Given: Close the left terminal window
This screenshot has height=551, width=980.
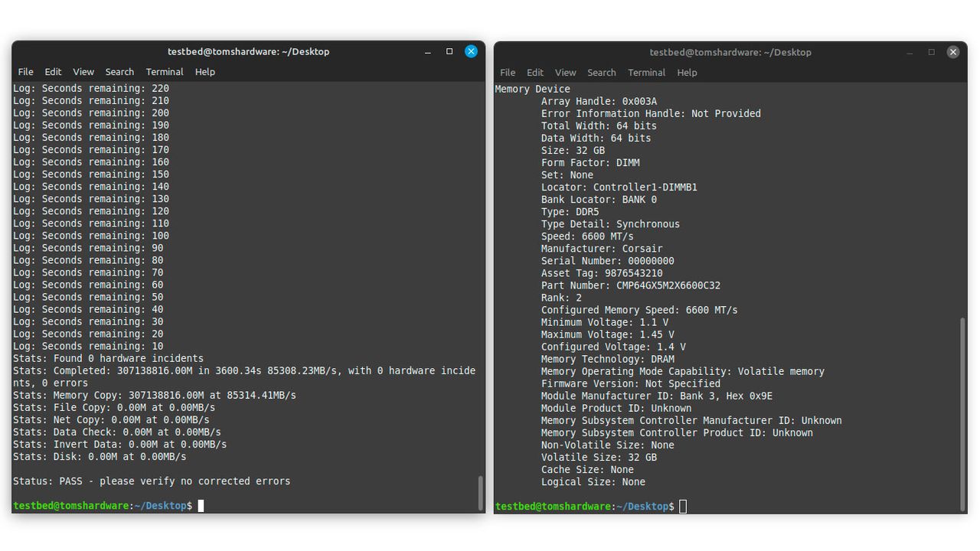Looking at the screenshot, I should click(471, 51).
